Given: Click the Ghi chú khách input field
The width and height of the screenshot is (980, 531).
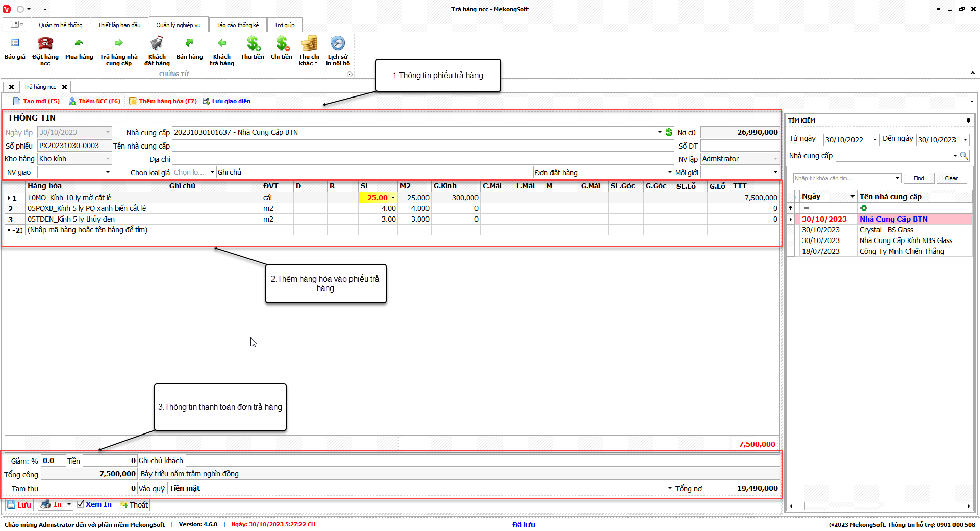Looking at the screenshot, I should tap(483, 461).
